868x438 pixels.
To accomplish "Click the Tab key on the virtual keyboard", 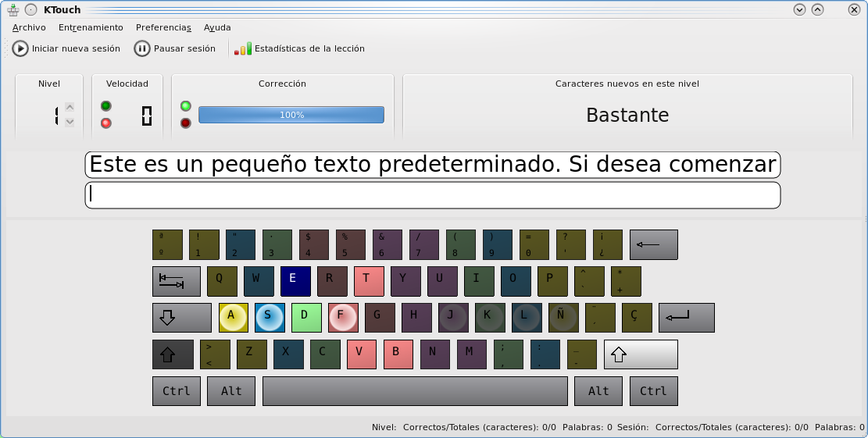I will pyautogui.click(x=177, y=281).
